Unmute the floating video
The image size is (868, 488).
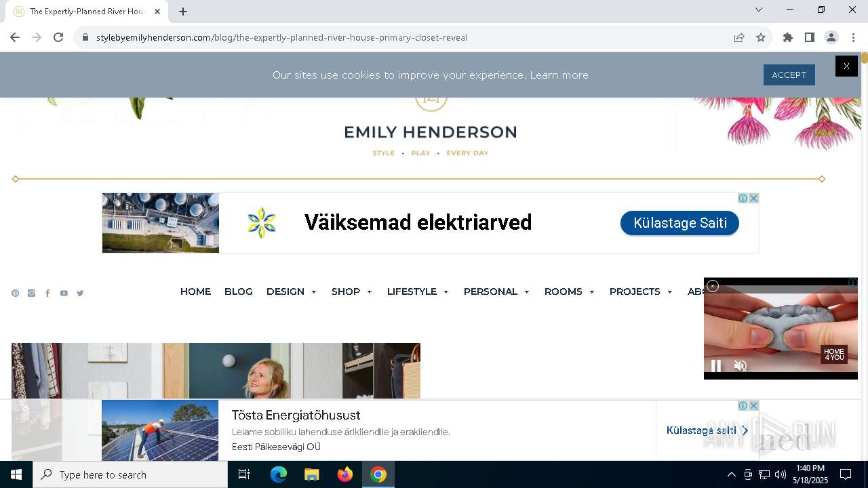[x=741, y=366]
